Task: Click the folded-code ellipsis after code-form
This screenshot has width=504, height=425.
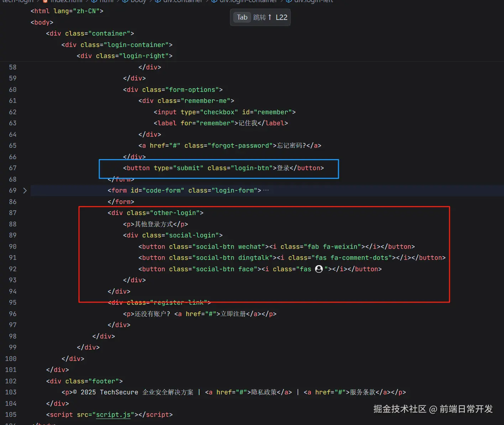Action: click(266, 190)
